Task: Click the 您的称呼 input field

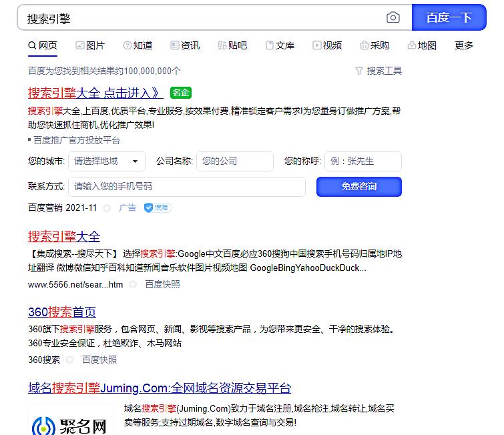Action: [x=363, y=161]
